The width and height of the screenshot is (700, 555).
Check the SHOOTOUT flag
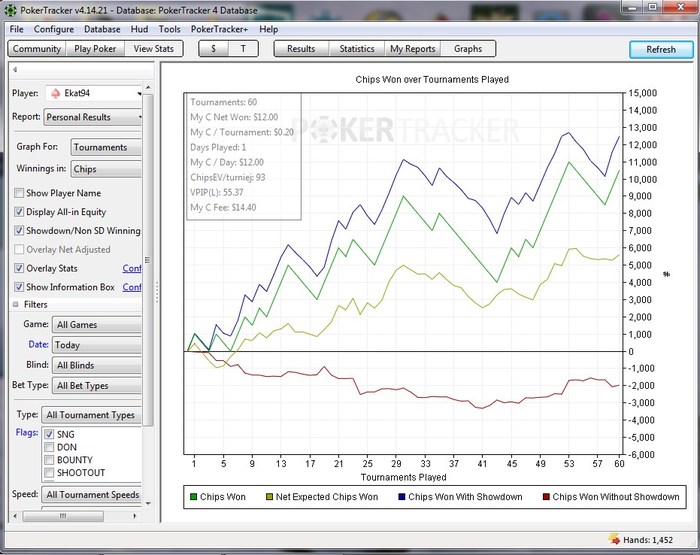tap(49, 472)
